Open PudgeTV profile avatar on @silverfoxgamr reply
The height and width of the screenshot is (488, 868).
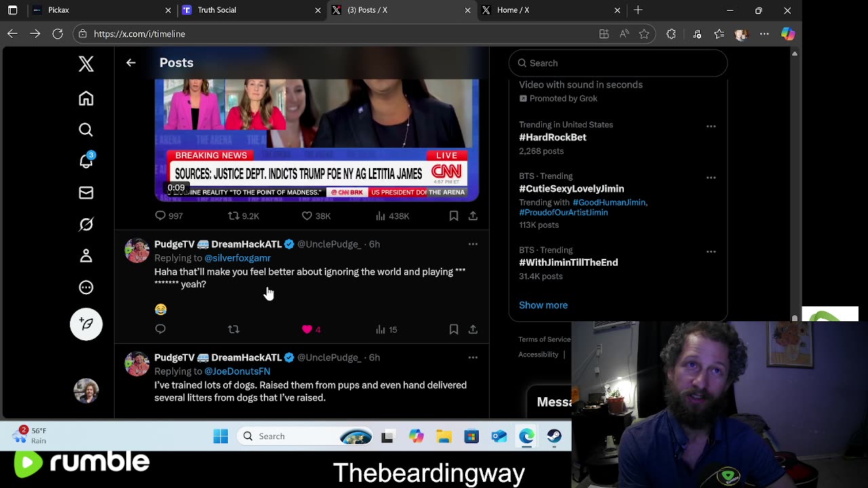(x=136, y=250)
